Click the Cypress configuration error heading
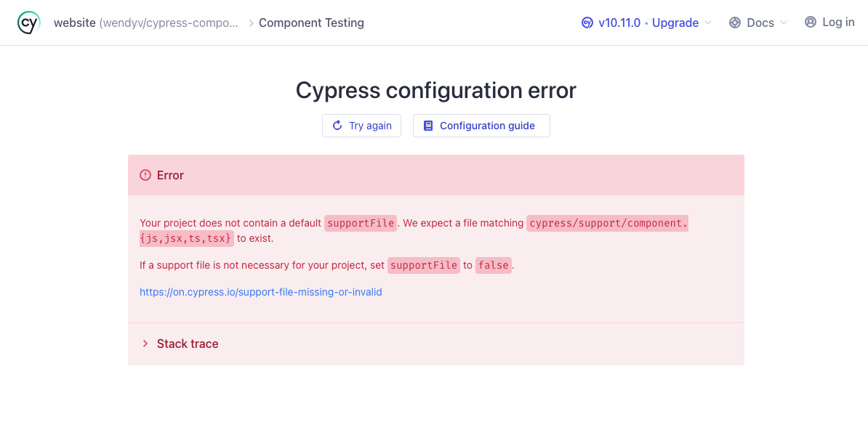This screenshot has height=435, width=868. (x=435, y=90)
